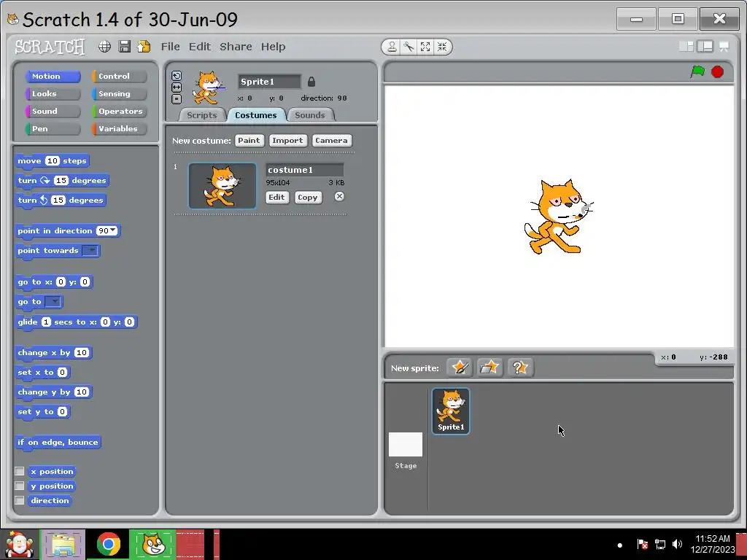Select the Delete scissors tool
This screenshot has width=747, height=560.
point(409,47)
